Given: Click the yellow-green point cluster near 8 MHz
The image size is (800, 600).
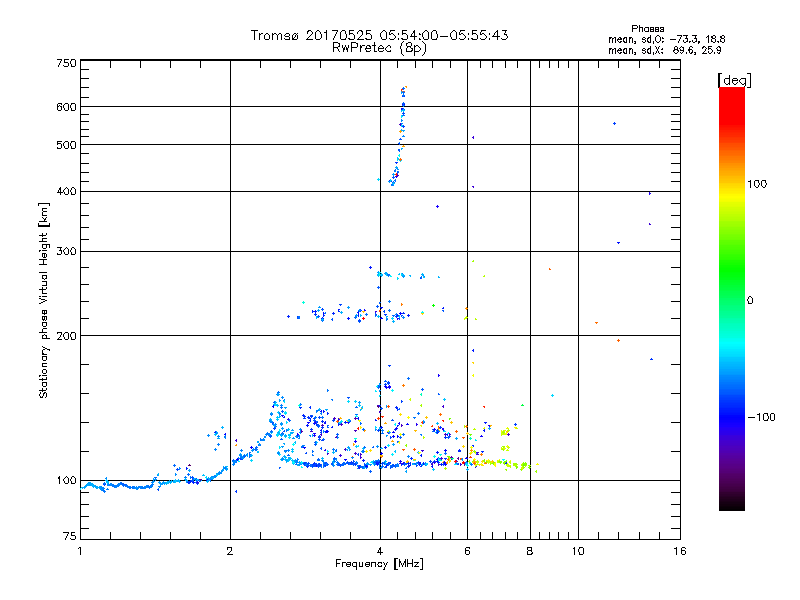Looking at the screenshot, I should point(520,465).
